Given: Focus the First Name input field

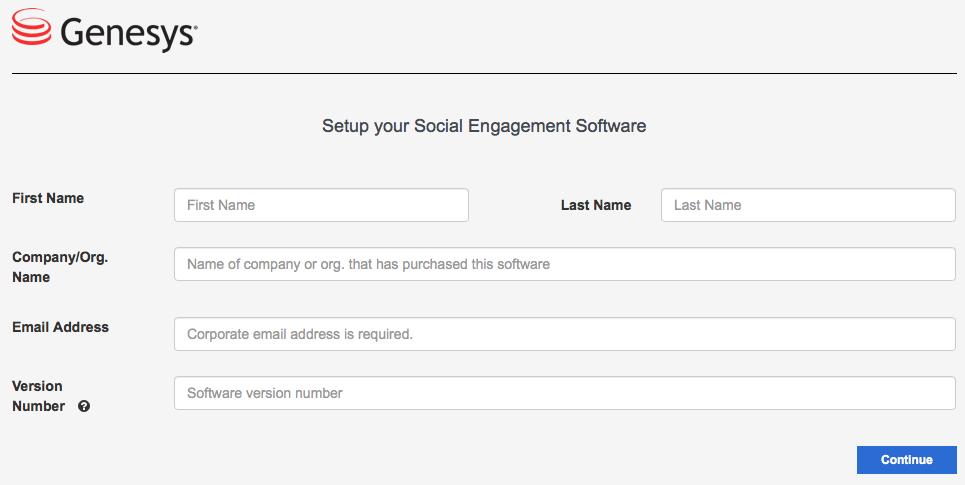Looking at the screenshot, I should (321, 205).
